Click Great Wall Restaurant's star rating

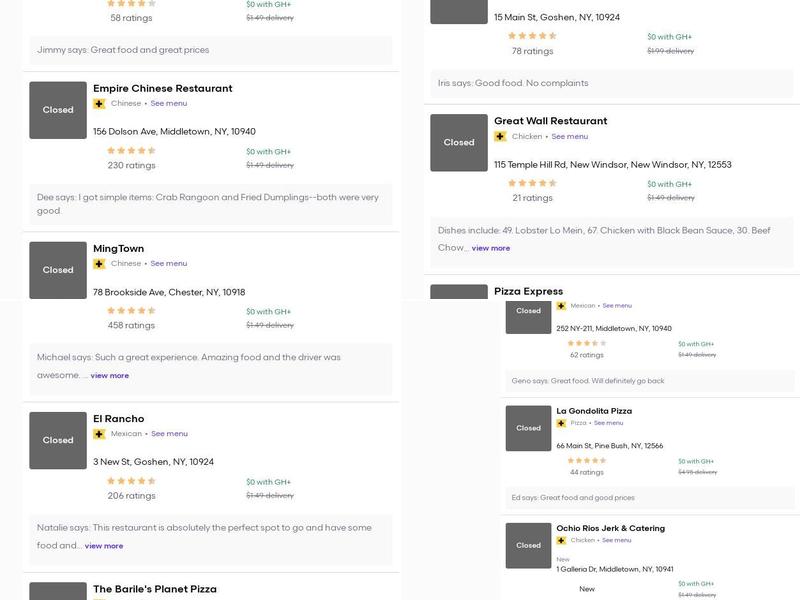(x=532, y=184)
